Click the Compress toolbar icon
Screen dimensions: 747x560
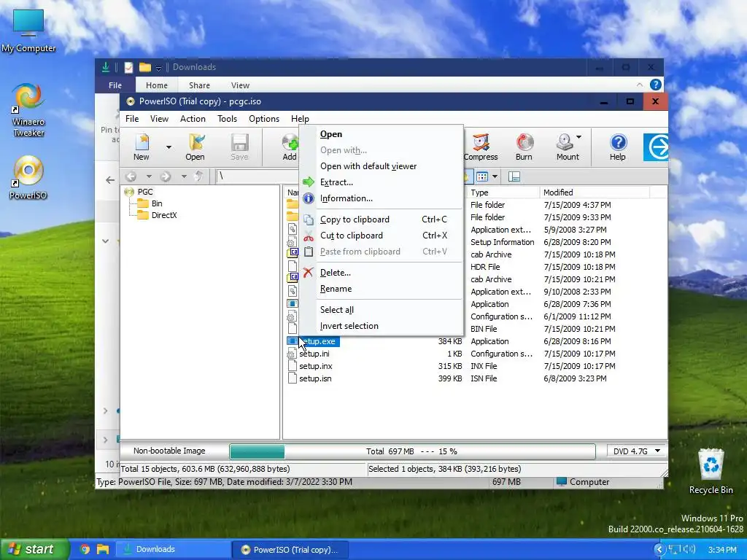480,147
